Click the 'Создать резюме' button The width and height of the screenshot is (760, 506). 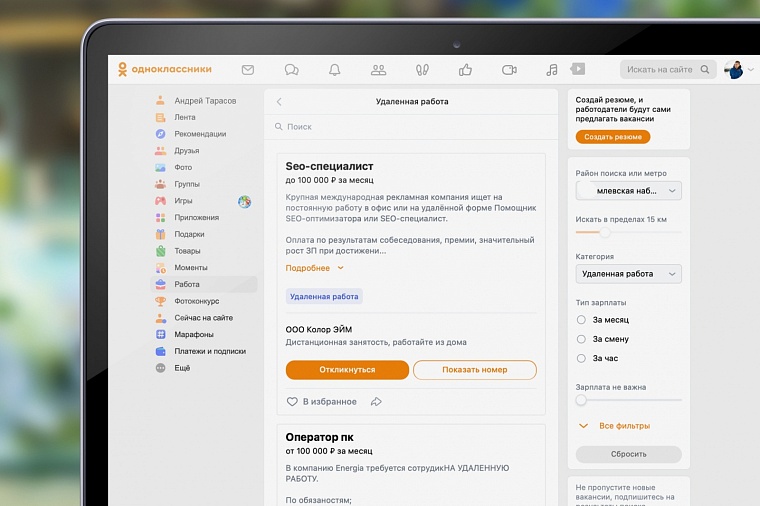[612, 137]
